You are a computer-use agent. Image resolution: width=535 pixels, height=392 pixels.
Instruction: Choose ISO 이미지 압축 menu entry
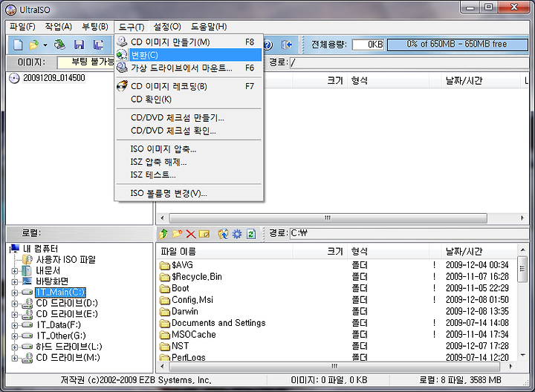(189, 149)
